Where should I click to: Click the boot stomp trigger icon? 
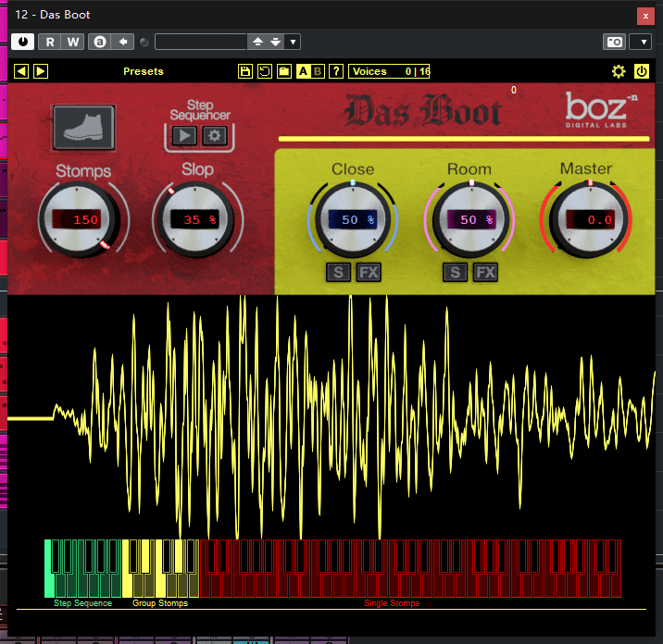[x=83, y=127]
